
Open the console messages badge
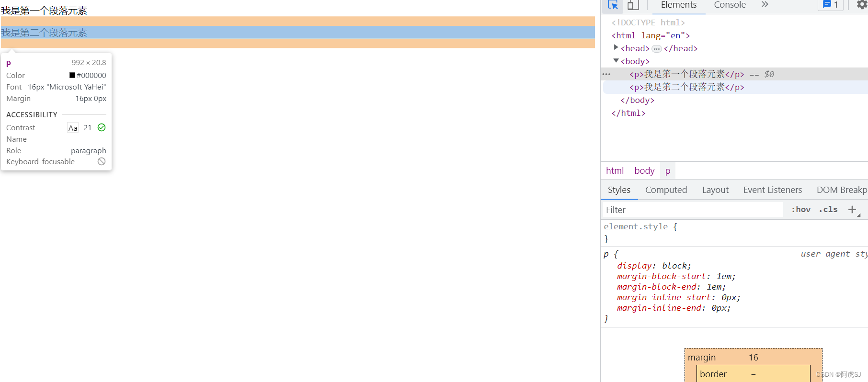pyautogui.click(x=830, y=5)
